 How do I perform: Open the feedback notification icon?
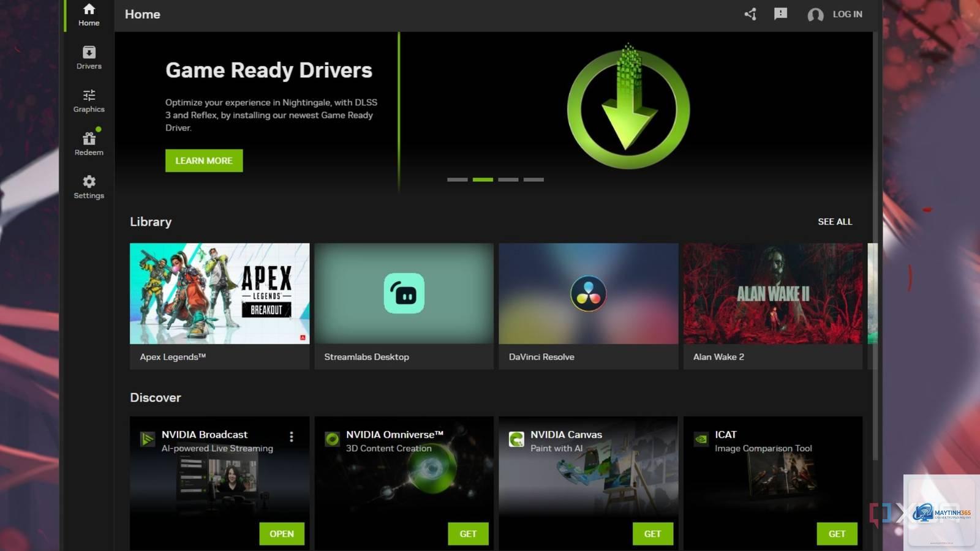pos(780,14)
